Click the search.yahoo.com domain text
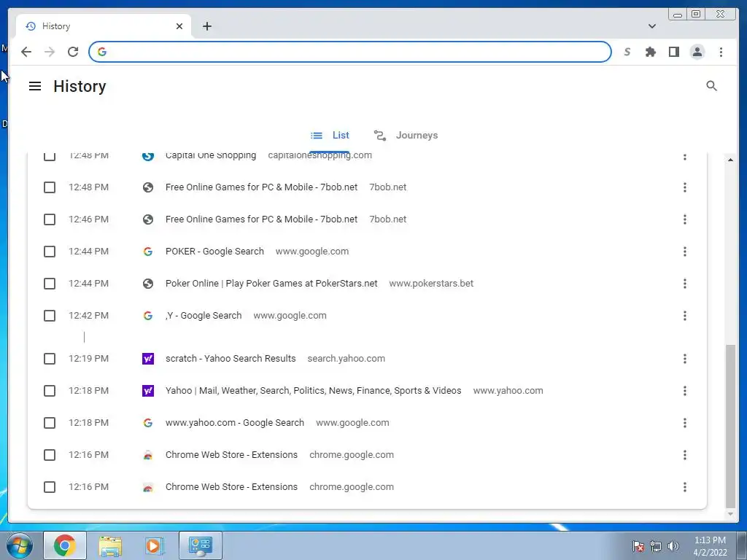The height and width of the screenshot is (560, 747). click(x=346, y=359)
